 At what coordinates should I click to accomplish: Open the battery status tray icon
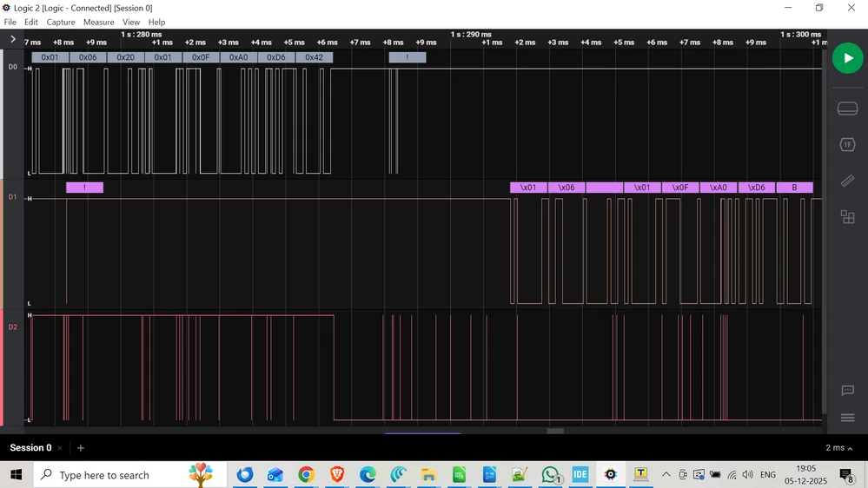click(715, 475)
